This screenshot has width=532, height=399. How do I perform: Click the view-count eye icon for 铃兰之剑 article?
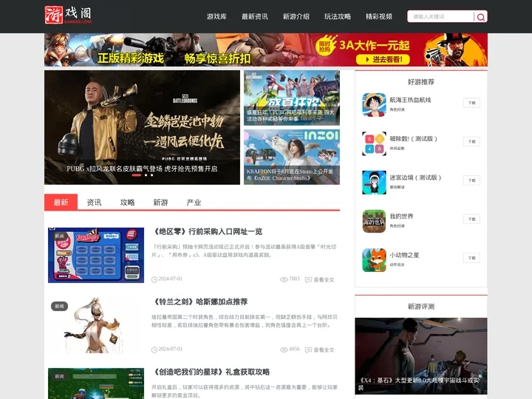click(x=284, y=349)
